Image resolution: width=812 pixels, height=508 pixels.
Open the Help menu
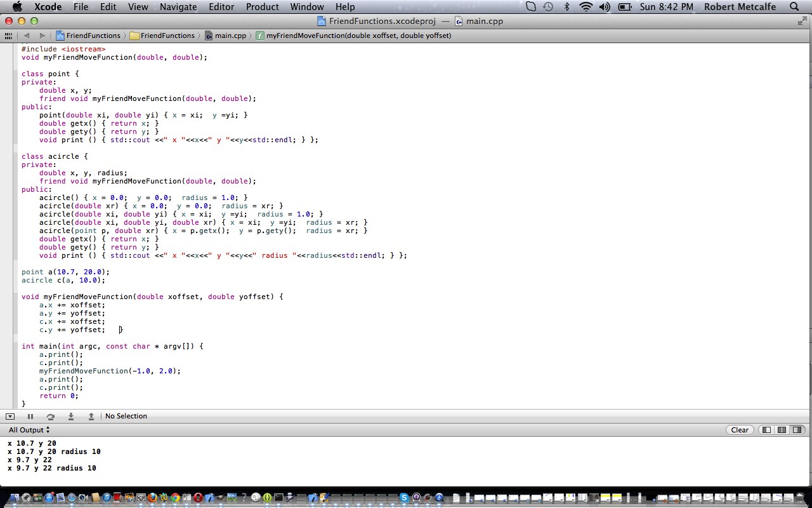point(345,7)
